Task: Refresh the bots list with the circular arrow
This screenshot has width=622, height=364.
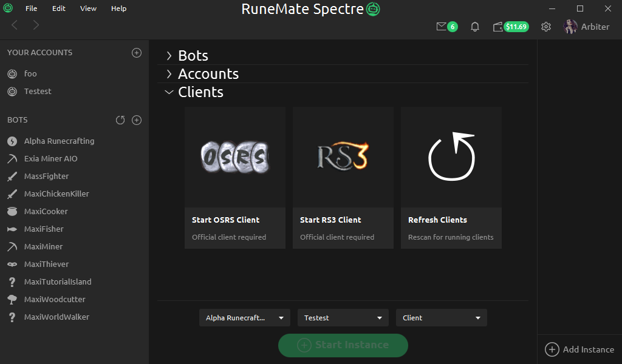Action: click(120, 120)
